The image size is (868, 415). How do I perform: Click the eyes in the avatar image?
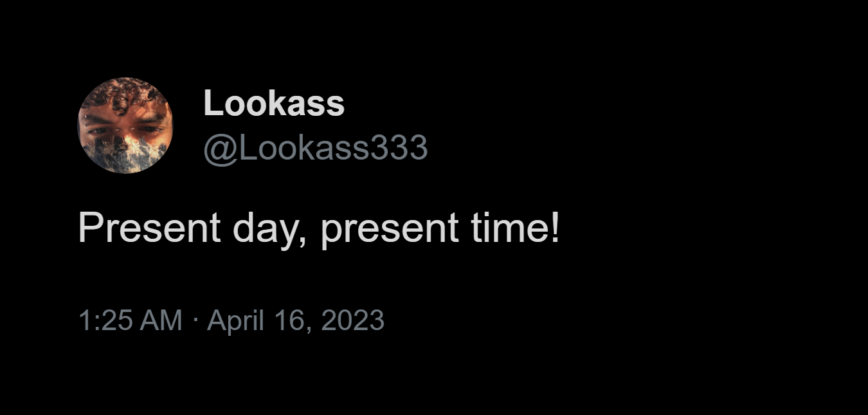124,129
